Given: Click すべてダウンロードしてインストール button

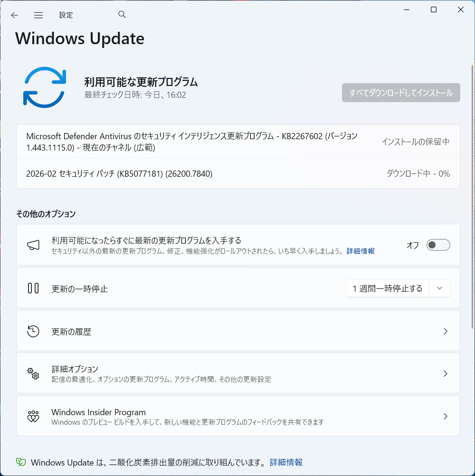Looking at the screenshot, I should click(x=401, y=93).
